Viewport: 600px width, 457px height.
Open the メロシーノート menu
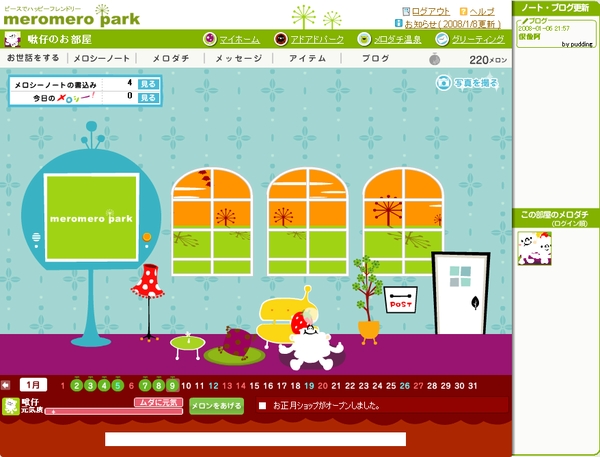coord(101,58)
